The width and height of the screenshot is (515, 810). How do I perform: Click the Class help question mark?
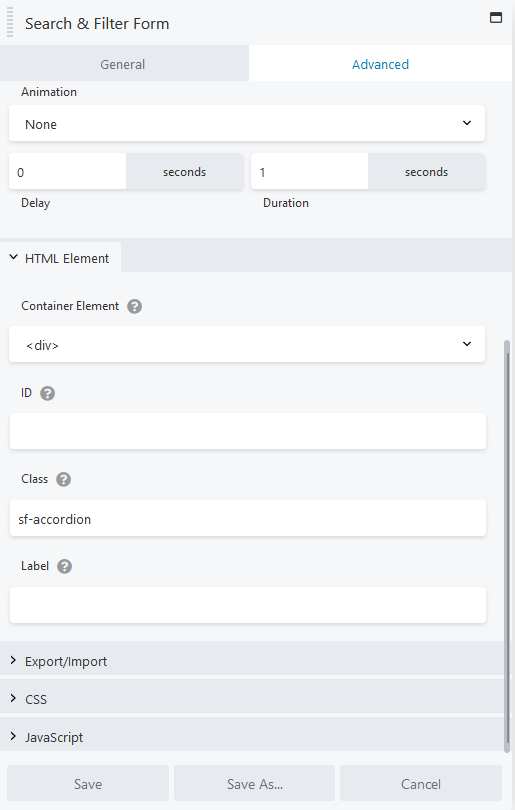64,479
